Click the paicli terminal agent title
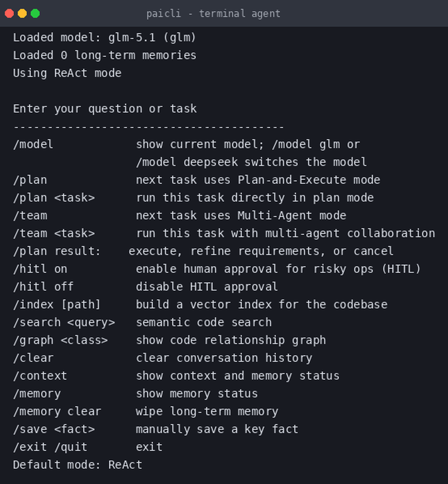This screenshot has height=484, width=448. click(213, 14)
